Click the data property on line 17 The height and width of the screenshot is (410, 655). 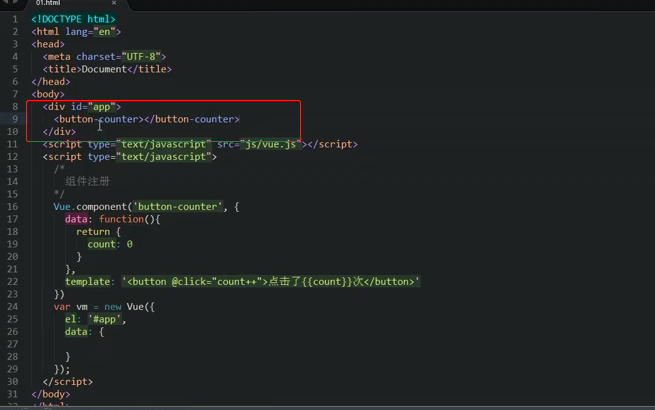point(76,219)
